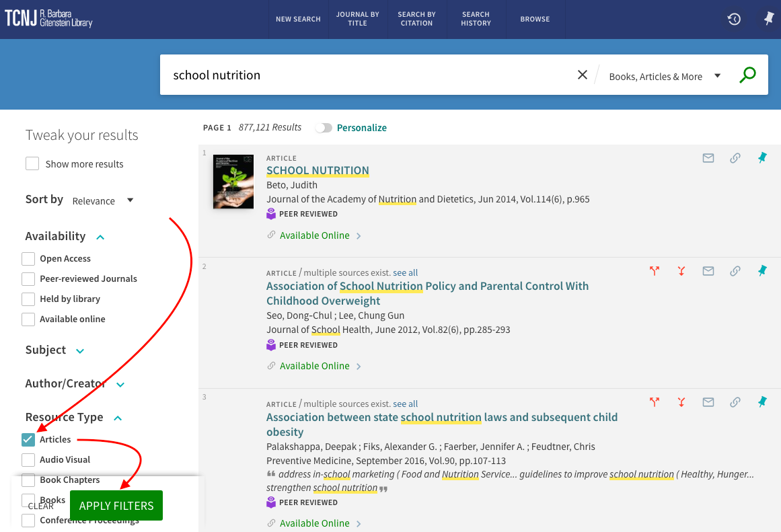The image size is (781, 532).
Task: Open the Search History menu item
Action: pyautogui.click(x=476, y=19)
